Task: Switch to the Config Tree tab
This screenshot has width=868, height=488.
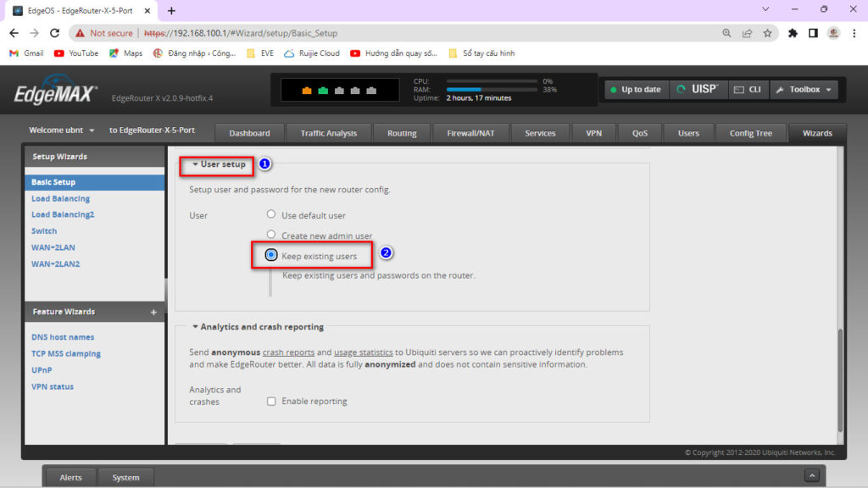Action: pyautogui.click(x=750, y=133)
